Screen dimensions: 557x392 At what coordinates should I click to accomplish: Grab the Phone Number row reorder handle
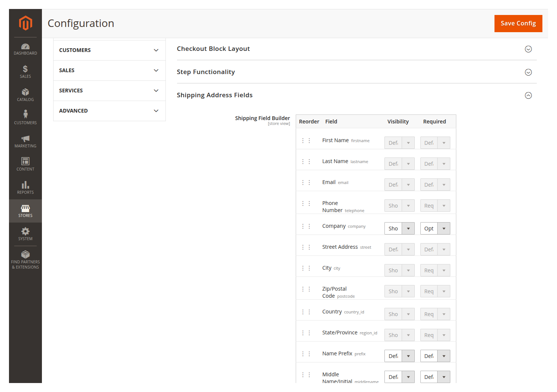pyautogui.click(x=306, y=203)
